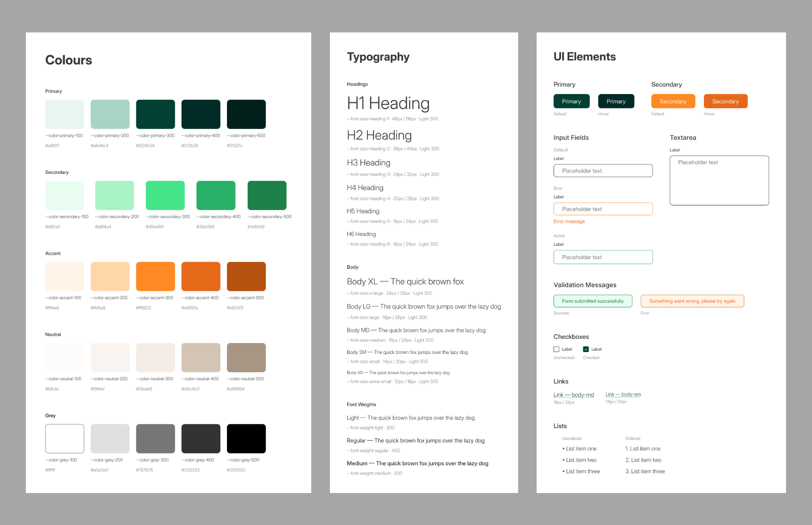Open the Link body-md hyperlink
The height and width of the screenshot is (525, 812).
coord(574,395)
